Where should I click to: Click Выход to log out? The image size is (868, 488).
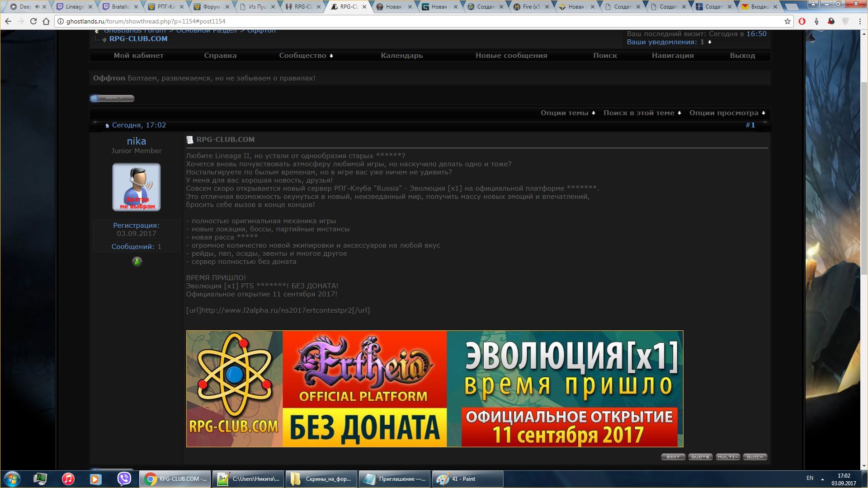[x=742, y=56]
